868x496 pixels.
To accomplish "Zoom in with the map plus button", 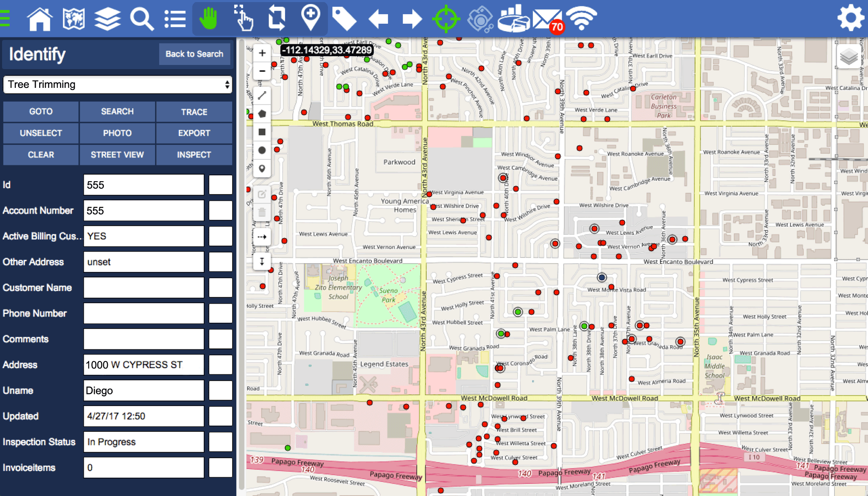I will pyautogui.click(x=262, y=53).
